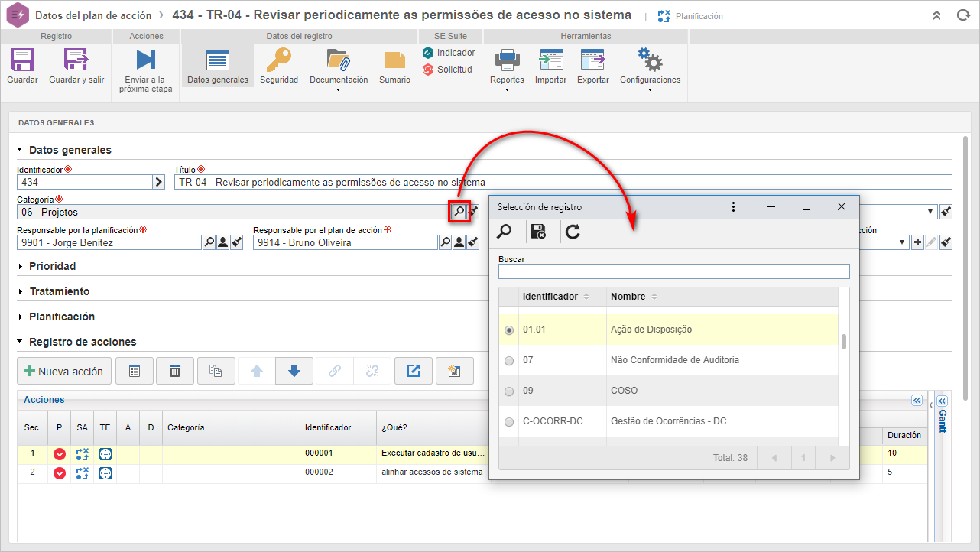Select the Datos generales ribbon tab

(218, 66)
